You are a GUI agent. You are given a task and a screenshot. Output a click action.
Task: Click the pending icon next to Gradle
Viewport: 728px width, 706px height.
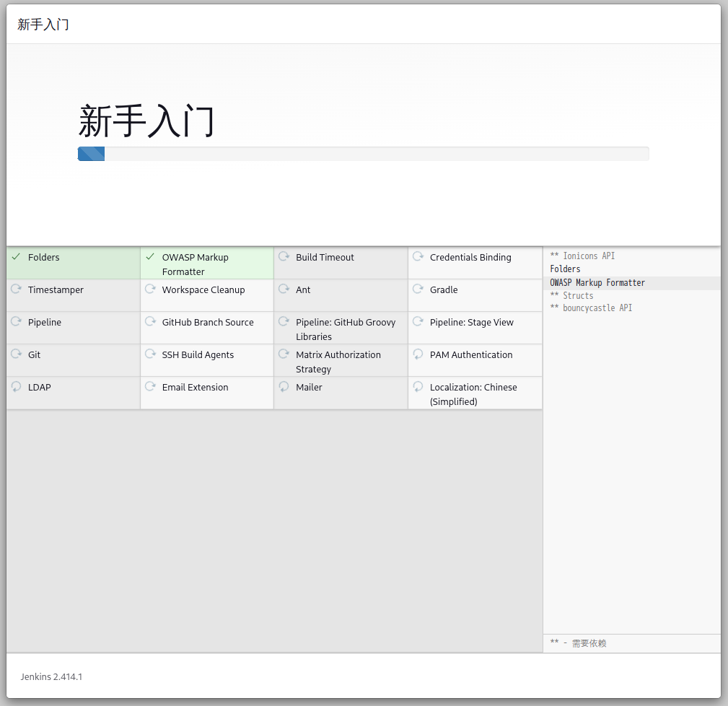(418, 289)
